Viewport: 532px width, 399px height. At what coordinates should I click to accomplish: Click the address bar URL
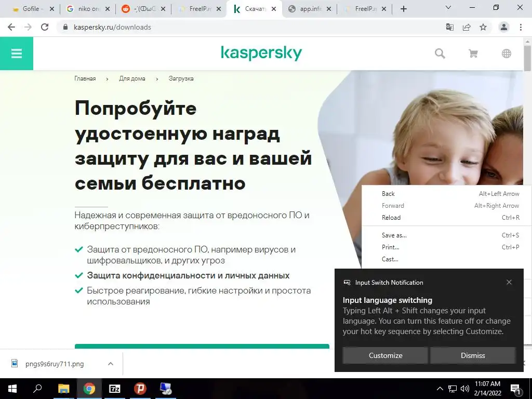click(112, 27)
